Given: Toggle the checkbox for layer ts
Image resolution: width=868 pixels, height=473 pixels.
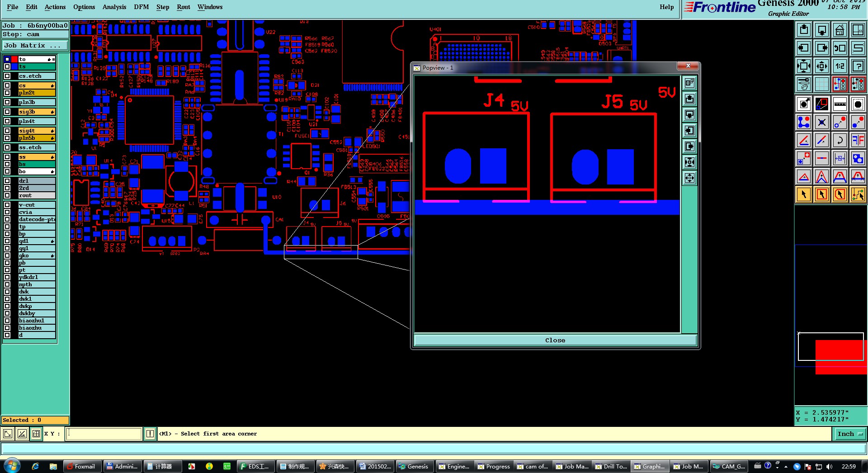Looking at the screenshot, I should 7,66.
